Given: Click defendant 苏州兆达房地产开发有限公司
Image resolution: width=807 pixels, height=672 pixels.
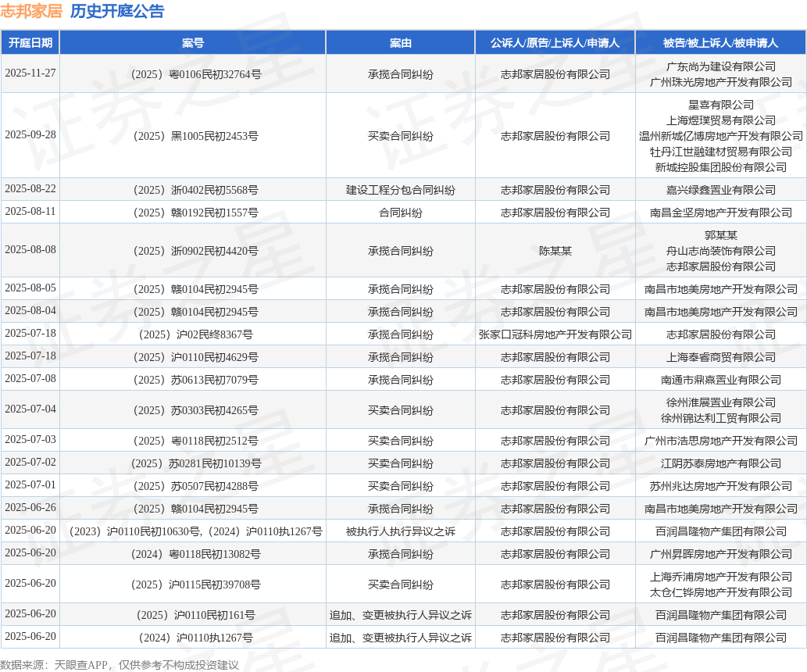Looking at the screenshot, I should point(720,486).
